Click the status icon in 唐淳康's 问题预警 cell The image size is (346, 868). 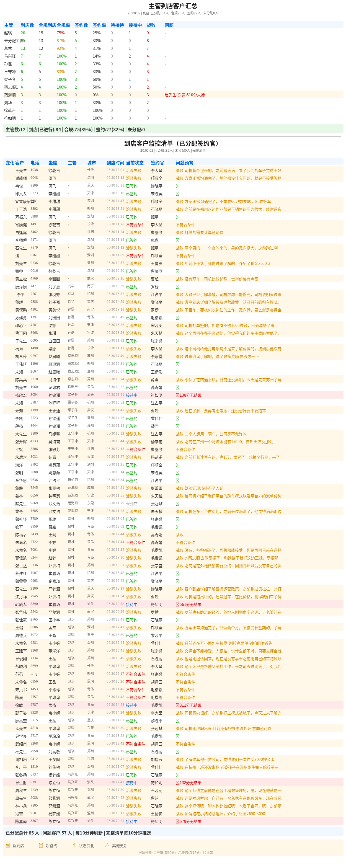coord(177,287)
